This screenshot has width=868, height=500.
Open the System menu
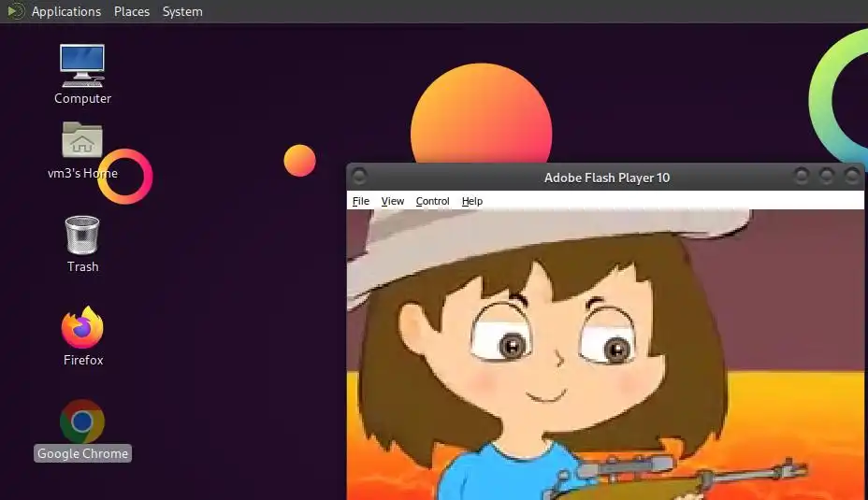coord(182,11)
